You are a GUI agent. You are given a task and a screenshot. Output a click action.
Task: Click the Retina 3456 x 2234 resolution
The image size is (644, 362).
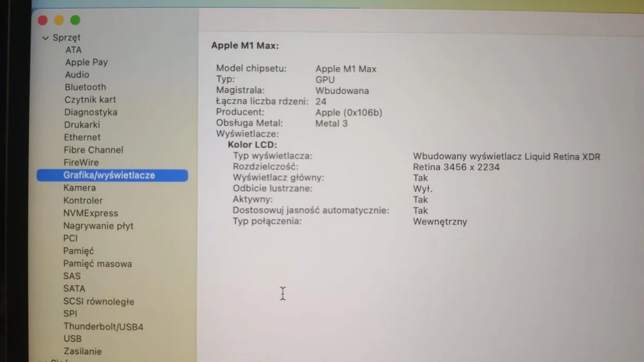456,167
